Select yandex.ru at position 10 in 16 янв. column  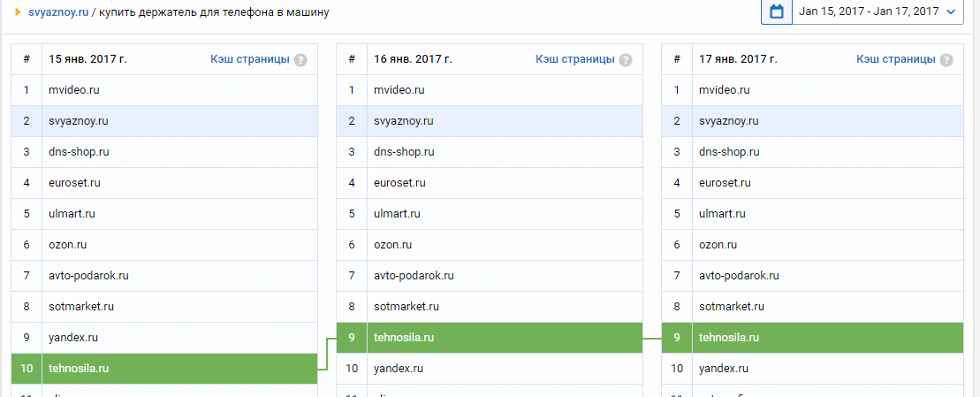click(399, 369)
